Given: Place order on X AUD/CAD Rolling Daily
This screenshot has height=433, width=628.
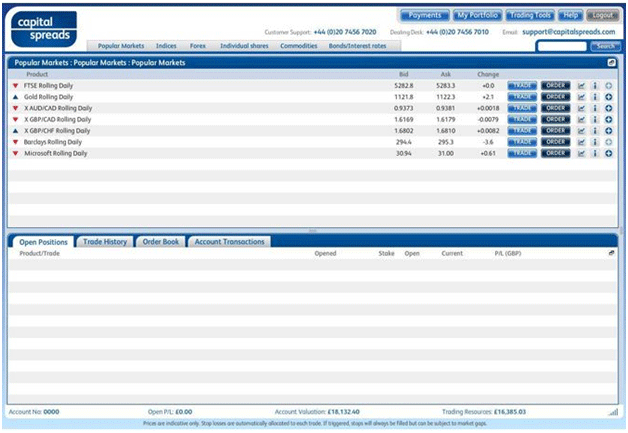Looking at the screenshot, I should coord(556,108).
